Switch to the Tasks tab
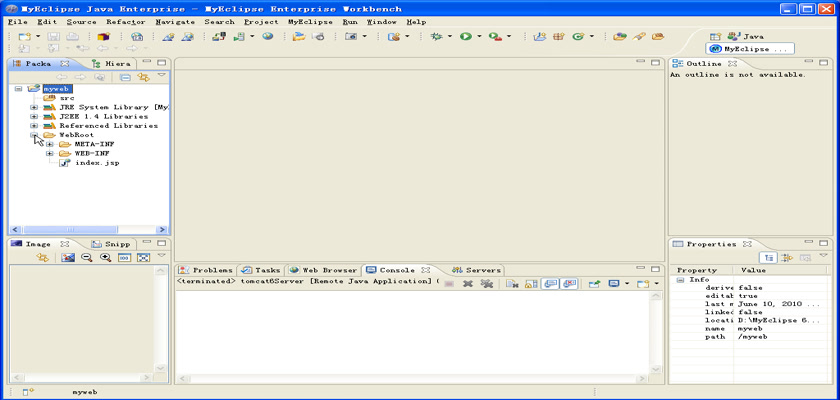Image resolution: width=840 pixels, height=400 pixels. [260, 270]
